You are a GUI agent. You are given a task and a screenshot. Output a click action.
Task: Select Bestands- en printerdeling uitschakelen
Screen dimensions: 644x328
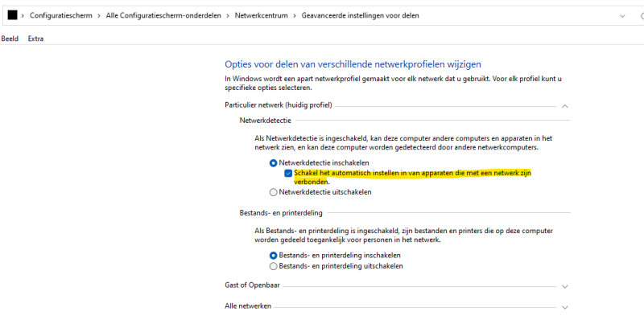[x=274, y=266]
